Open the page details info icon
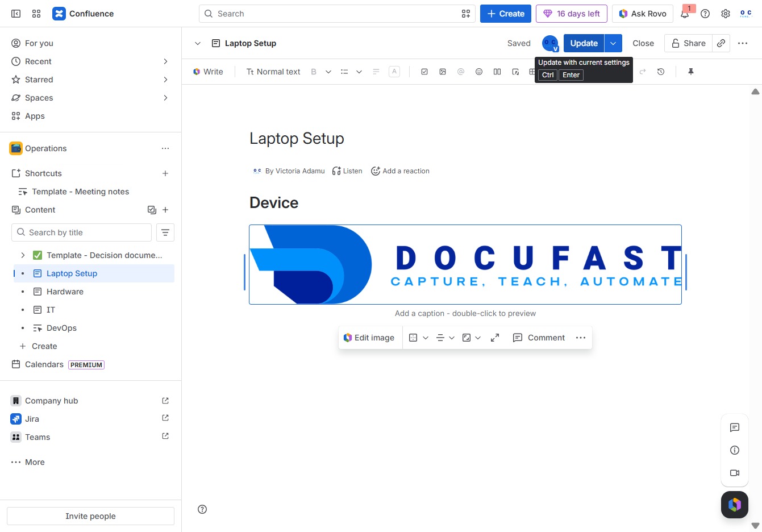 point(735,450)
